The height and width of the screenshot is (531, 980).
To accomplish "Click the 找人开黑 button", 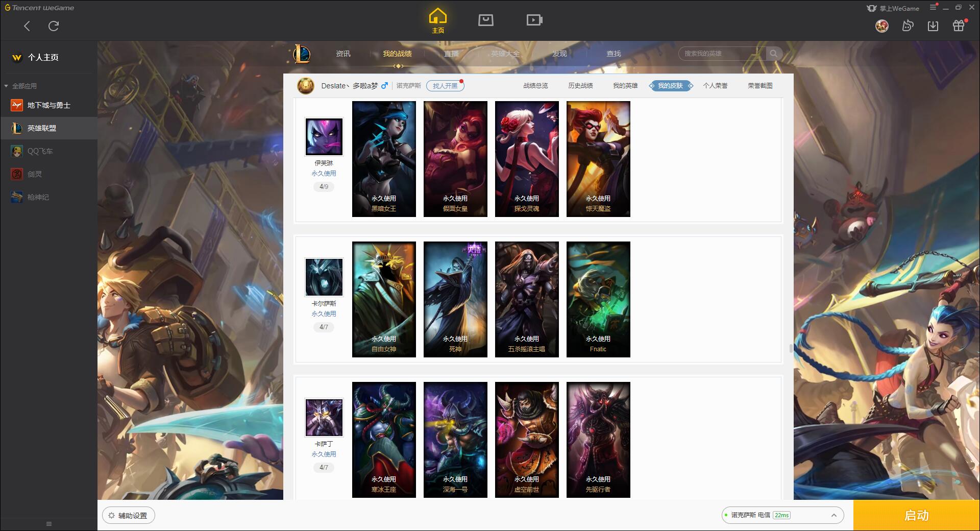I will pyautogui.click(x=445, y=86).
